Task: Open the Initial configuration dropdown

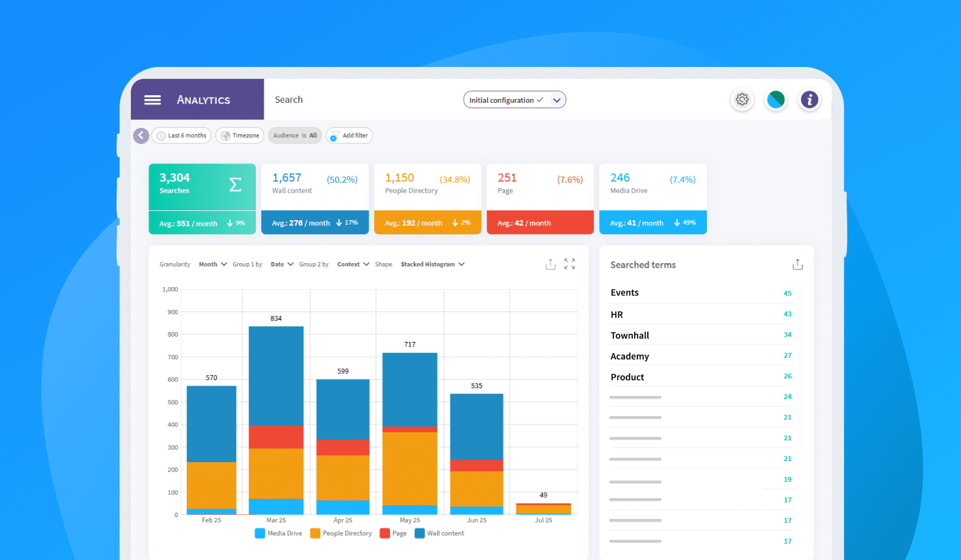Action: click(x=514, y=100)
